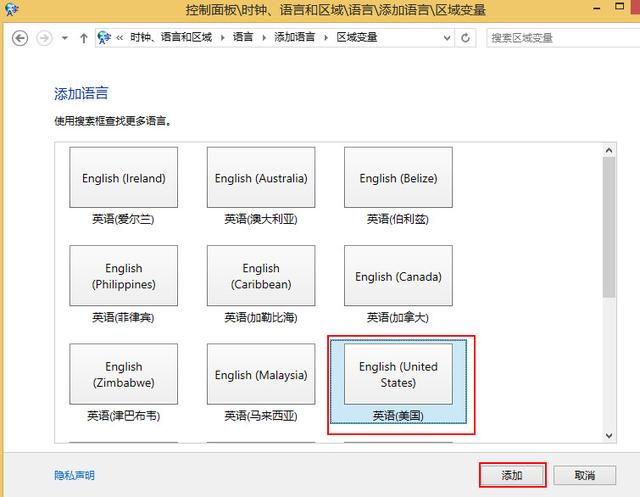Click the 英语(加拿大) label
Viewport: 640px width, 497px height.
coord(398,317)
